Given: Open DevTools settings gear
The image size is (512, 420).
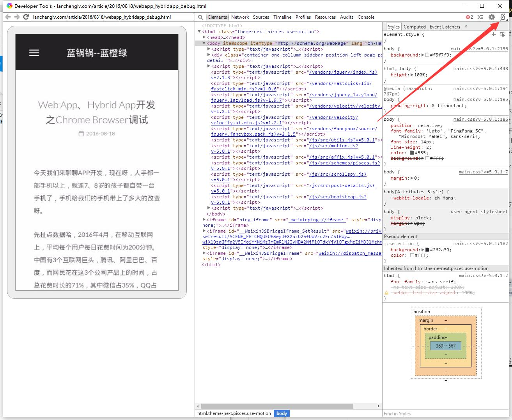Looking at the screenshot, I should pyautogui.click(x=492, y=17).
